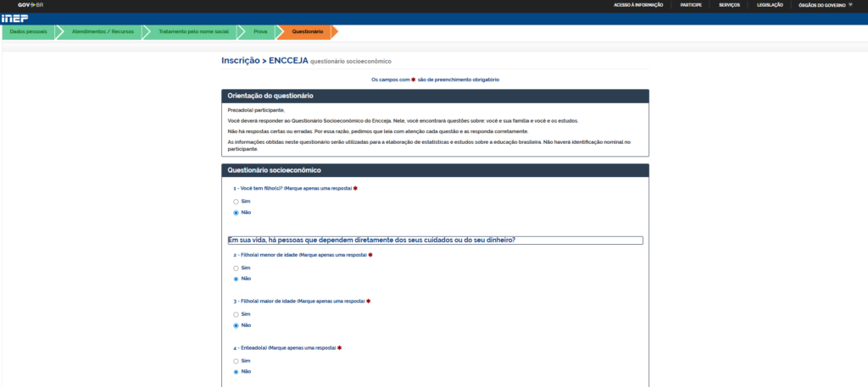Viewport: 868px width, 387px height.
Task: Click the GOV.BR logo
Action: tap(31, 5)
